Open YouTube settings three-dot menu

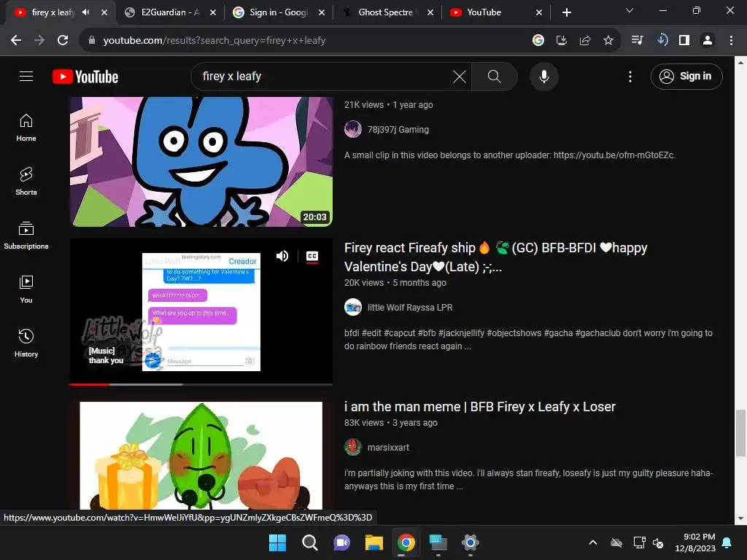pyautogui.click(x=630, y=77)
